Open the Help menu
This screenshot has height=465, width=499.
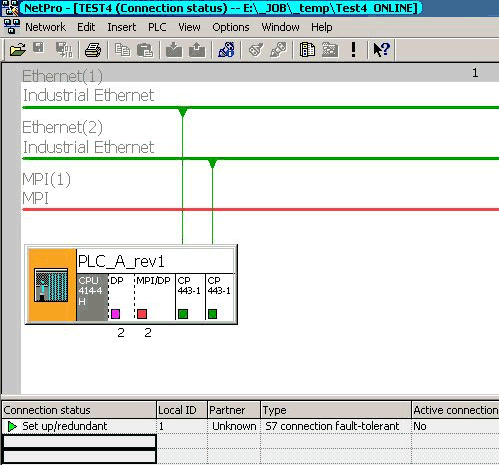tap(321, 27)
